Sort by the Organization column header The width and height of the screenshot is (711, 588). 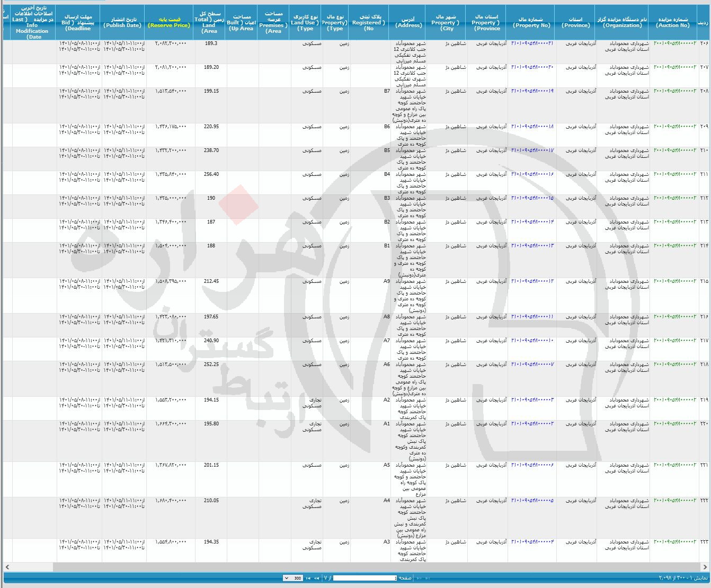[x=623, y=22]
